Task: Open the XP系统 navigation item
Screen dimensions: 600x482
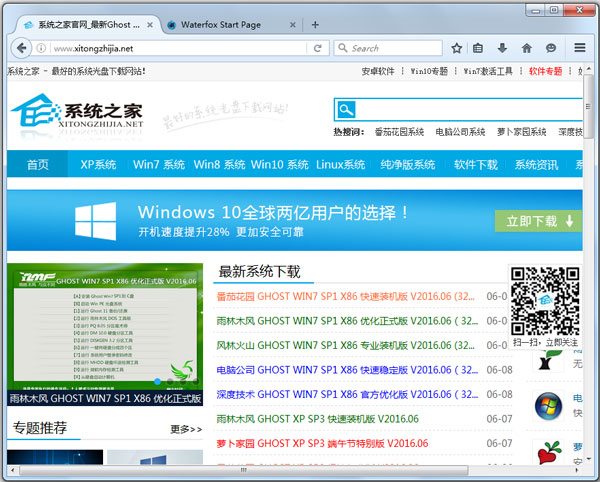Action: point(98,164)
